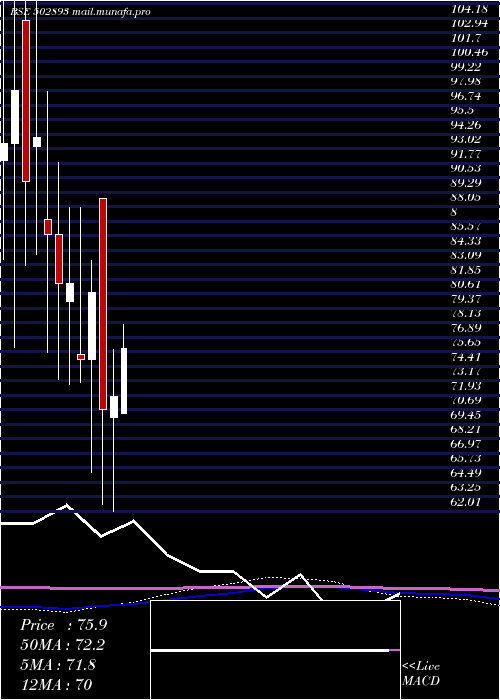
Task: Pick the 94.26 price axis label
Action: tap(466, 125)
